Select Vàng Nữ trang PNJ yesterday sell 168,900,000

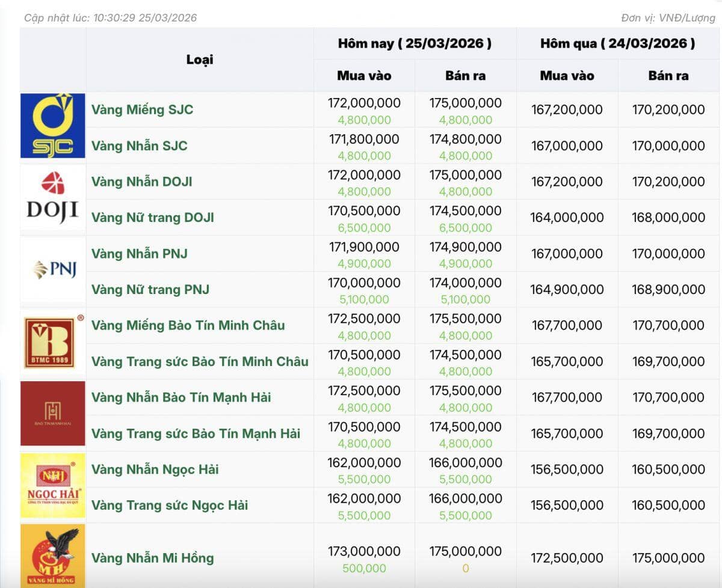click(668, 290)
